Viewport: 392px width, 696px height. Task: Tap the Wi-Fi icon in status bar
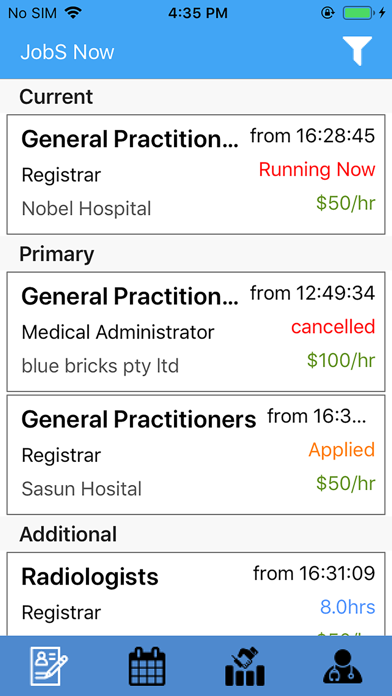[x=72, y=13]
